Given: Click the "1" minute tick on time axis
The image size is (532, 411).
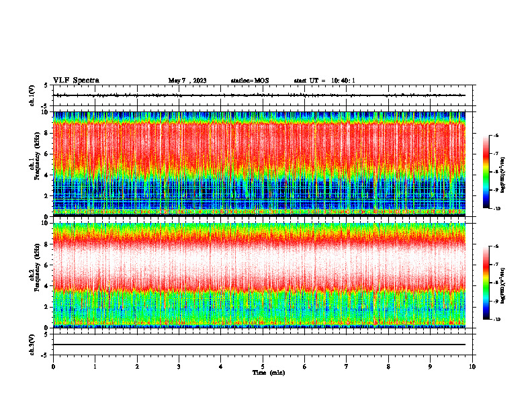Looking at the screenshot, I should (x=95, y=367).
